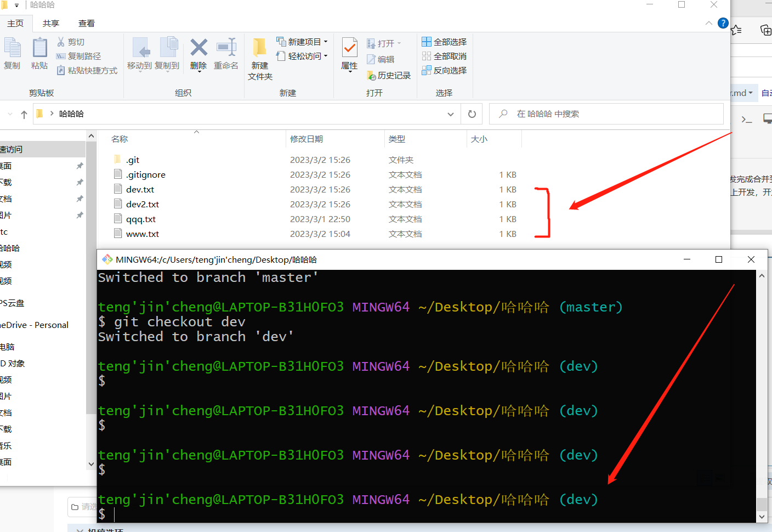Click the 重命名 (rename) icon
The image size is (772, 532).
coord(226,47)
